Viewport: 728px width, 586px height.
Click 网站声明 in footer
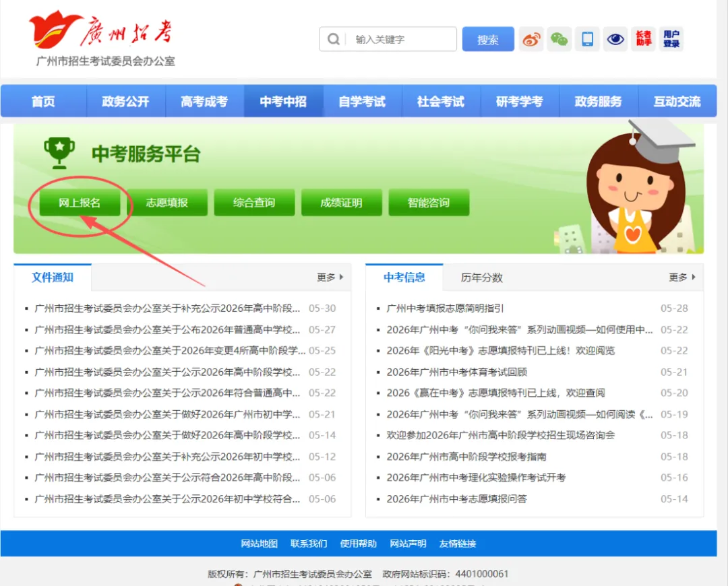tap(408, 544)
